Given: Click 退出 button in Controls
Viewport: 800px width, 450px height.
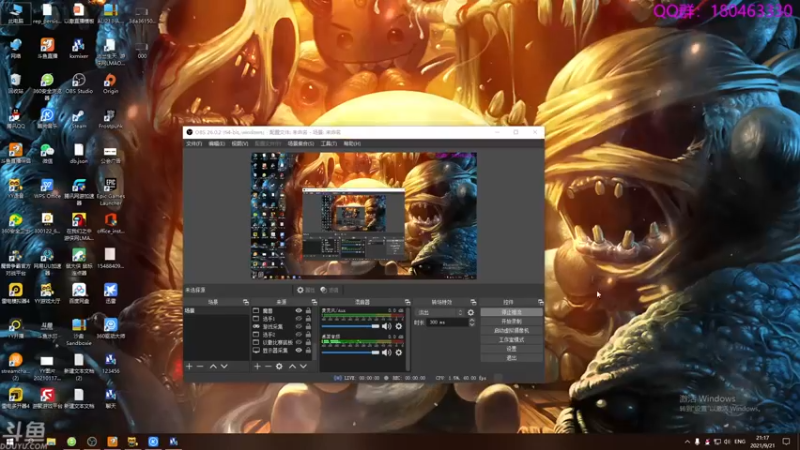Looking at the screenshot, I should [512, 358].
